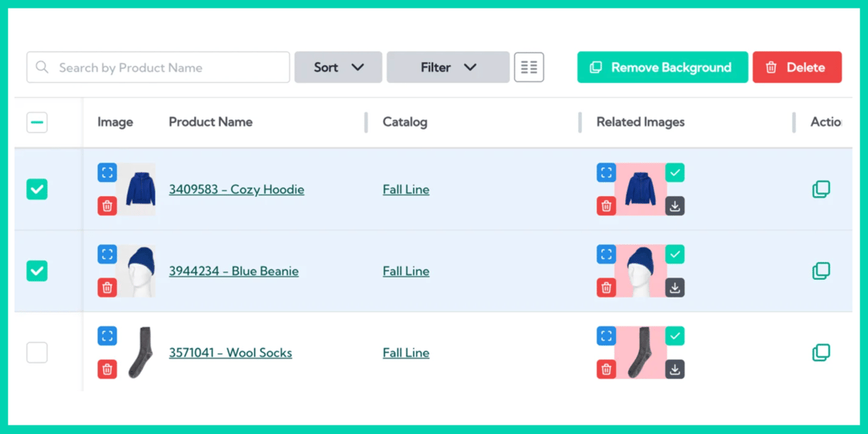
Task: Click copy action icon for Blue Beanie
Action: point(821,271)
